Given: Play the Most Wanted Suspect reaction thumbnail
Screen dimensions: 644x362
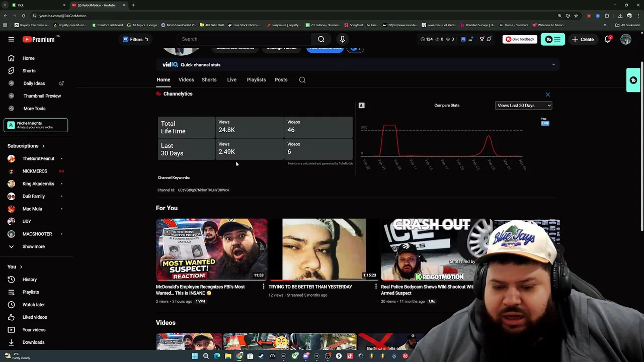Looking at the screenshot, I should pyautogui.click(x=211, y=249).
